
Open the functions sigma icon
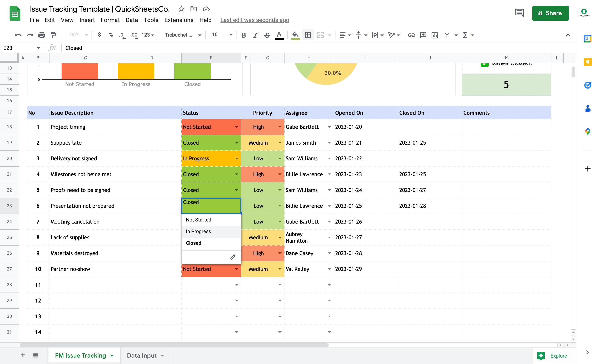coord(465,35)
